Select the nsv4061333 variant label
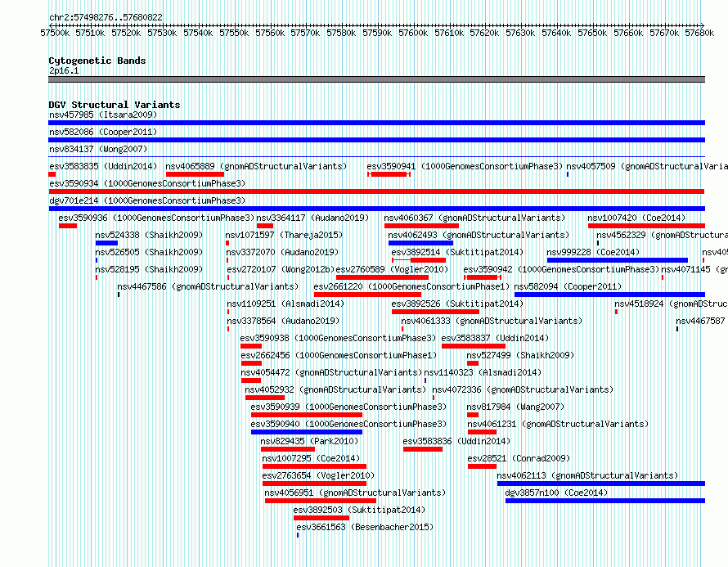728x567 pixels. click(x=492, y=321)
